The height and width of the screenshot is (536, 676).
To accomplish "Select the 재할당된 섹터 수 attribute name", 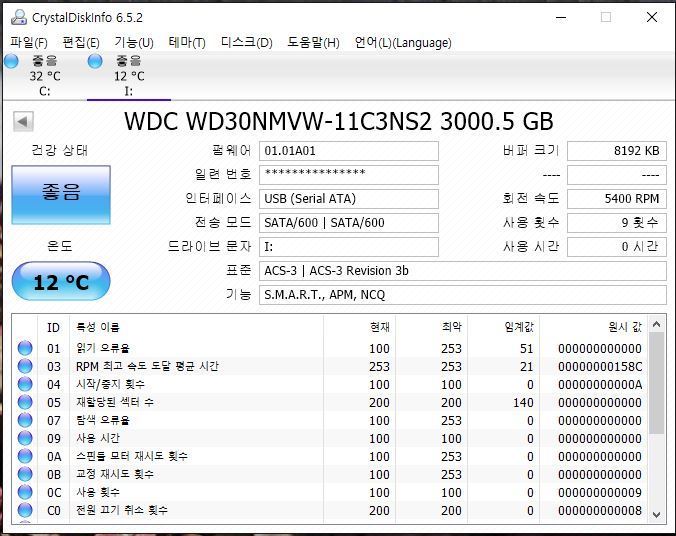I will 115,402.
